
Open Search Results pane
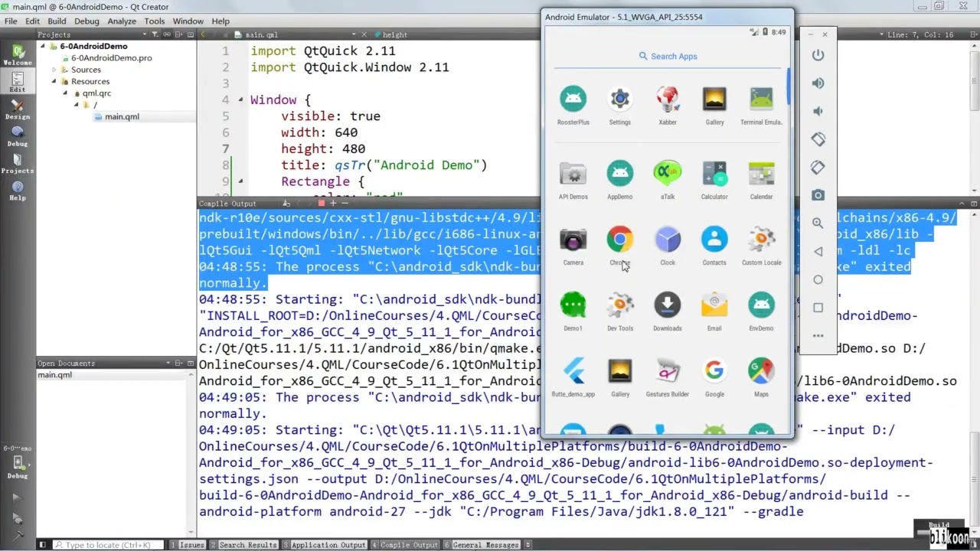(x=243, y=545)
